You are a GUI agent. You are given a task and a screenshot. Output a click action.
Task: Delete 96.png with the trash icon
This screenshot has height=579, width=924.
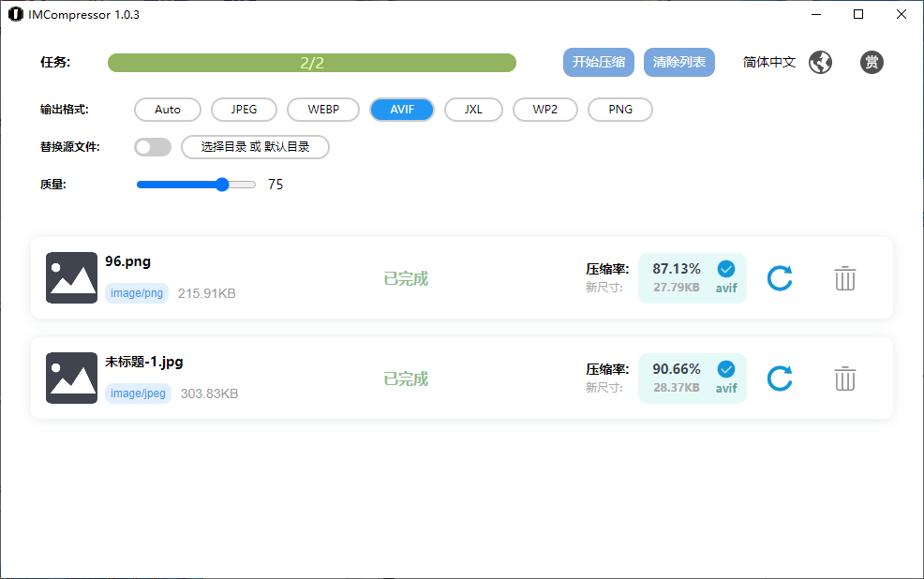pyautogui.click(x=844, y=278)
